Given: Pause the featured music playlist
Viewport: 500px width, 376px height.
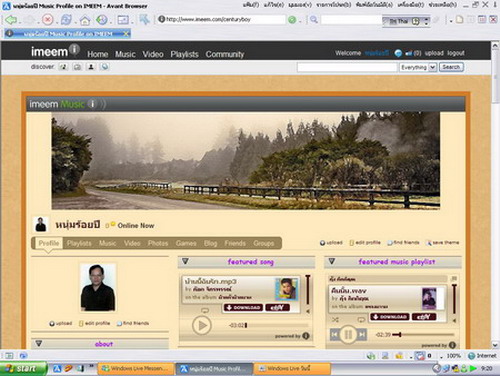Looking at the screenshot, I should 348,334.
